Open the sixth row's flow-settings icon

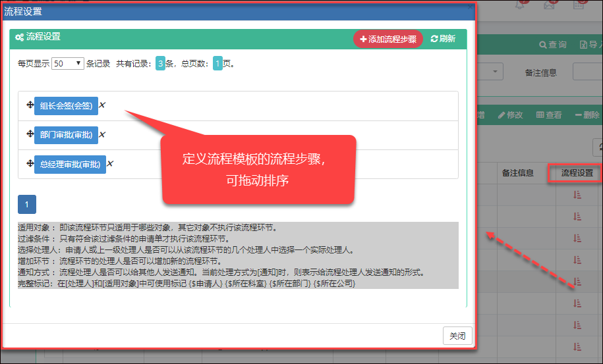pos(577,303)
